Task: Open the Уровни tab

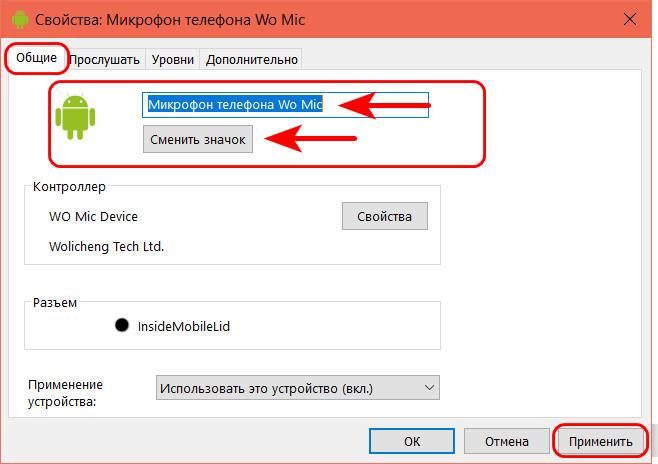Action: [172, 60]
